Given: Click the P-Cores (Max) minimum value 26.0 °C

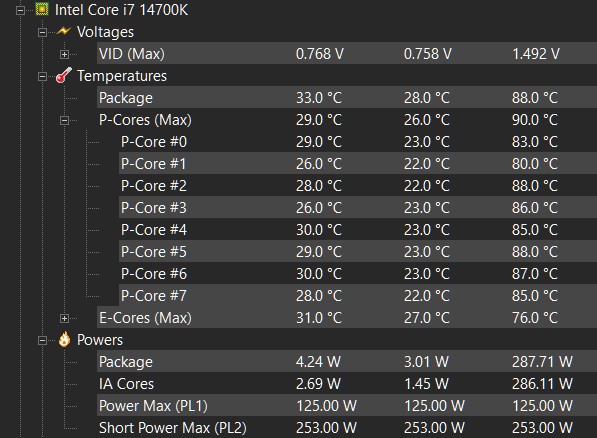Looking at the screenshot, I should (427, 120).
